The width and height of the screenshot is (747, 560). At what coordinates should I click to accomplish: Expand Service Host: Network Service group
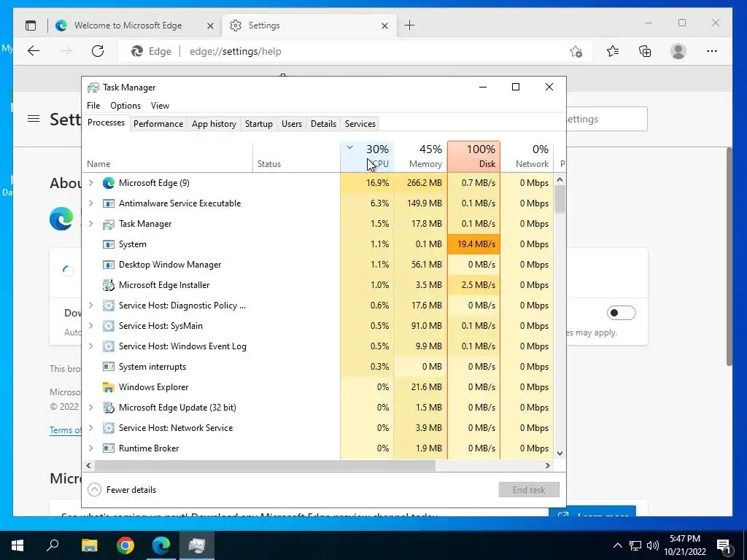91,428
